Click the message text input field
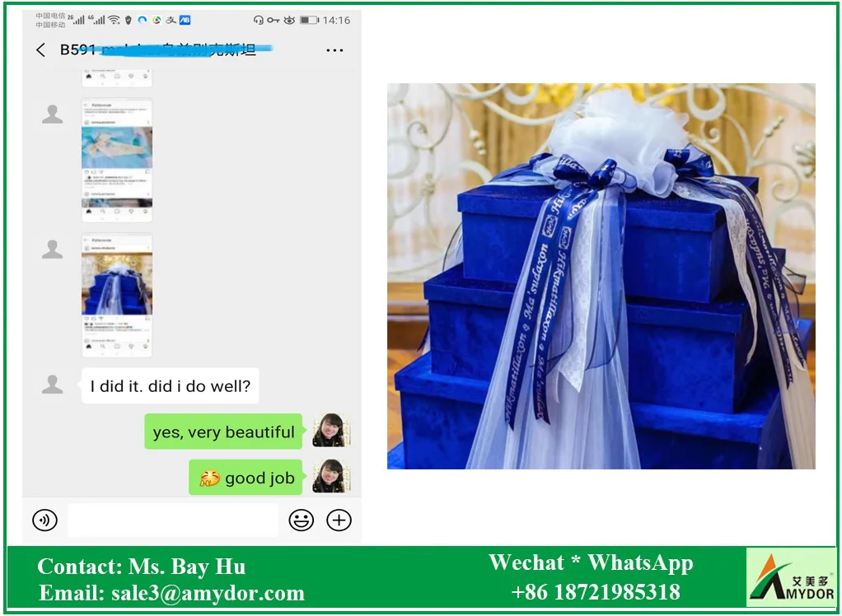The image size is (842, 616). [173, 520]
